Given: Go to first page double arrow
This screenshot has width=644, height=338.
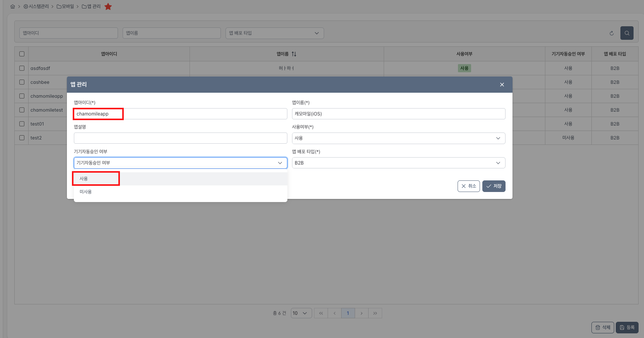Looking at the screenshot, I should [x=321, y=313].
